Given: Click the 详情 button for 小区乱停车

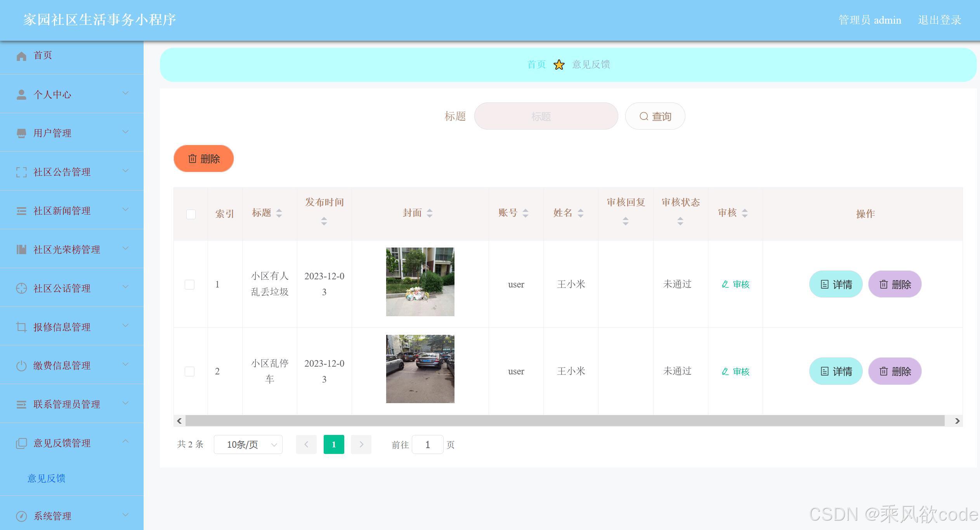Looking at the screenshot, I should (x=835, y=371).
